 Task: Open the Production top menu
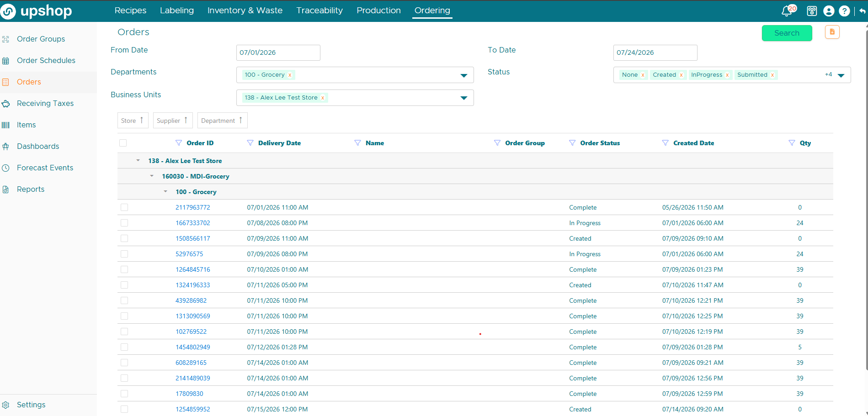(x=378, y=11)
